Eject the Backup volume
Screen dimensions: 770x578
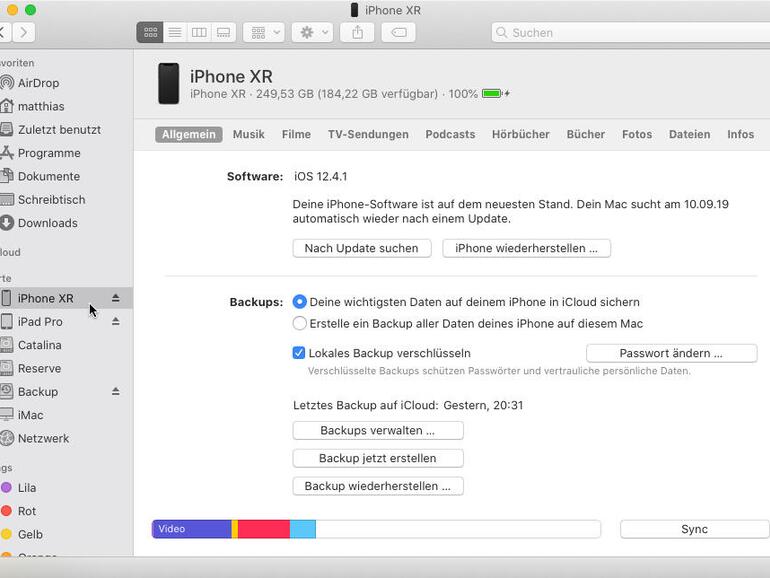click(x=115, y=391)
